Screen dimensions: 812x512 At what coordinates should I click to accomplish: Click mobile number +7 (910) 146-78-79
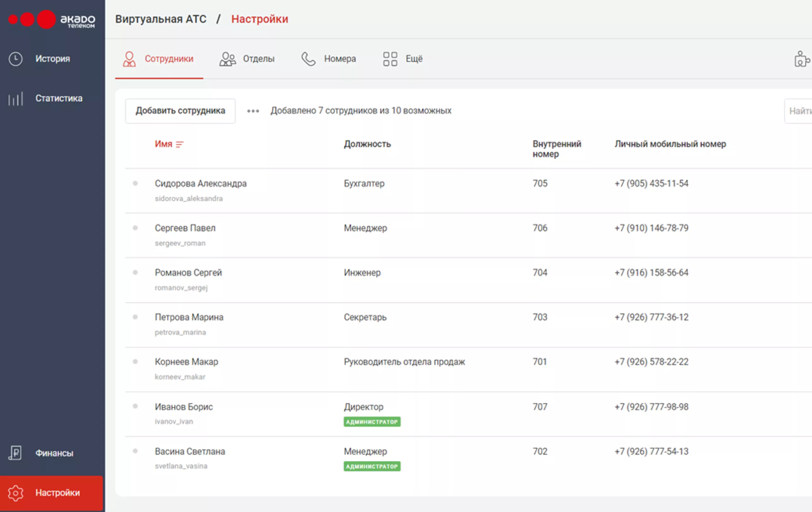pos(652,228)
